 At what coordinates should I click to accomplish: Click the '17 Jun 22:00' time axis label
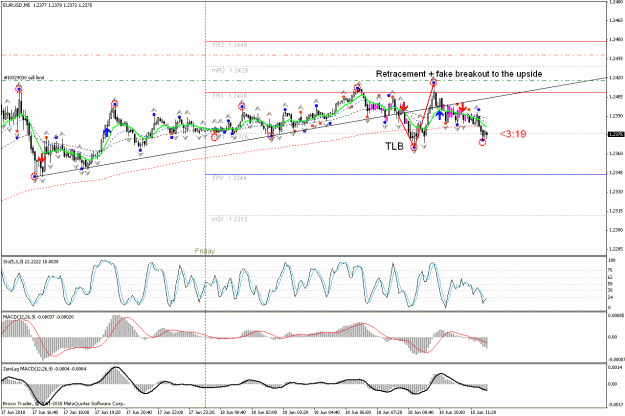170,412
